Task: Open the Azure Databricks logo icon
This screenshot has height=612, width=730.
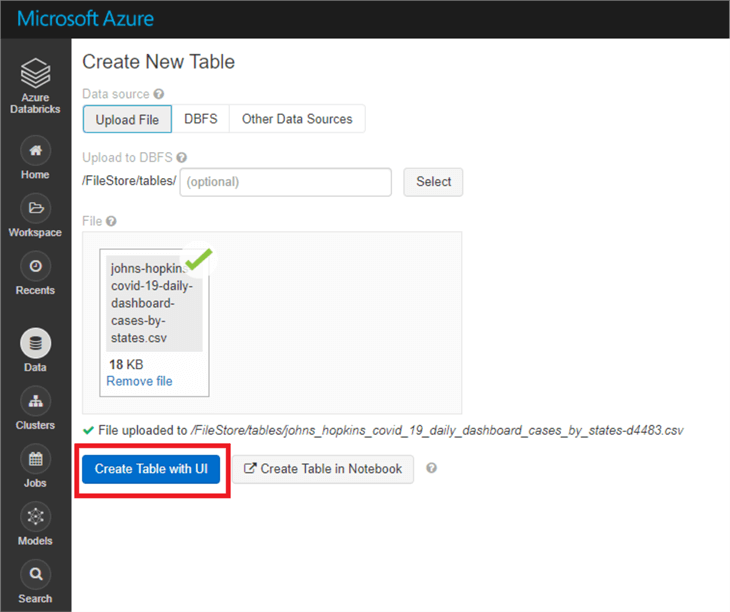Action: pyautogui.click(x=35, y=73)
